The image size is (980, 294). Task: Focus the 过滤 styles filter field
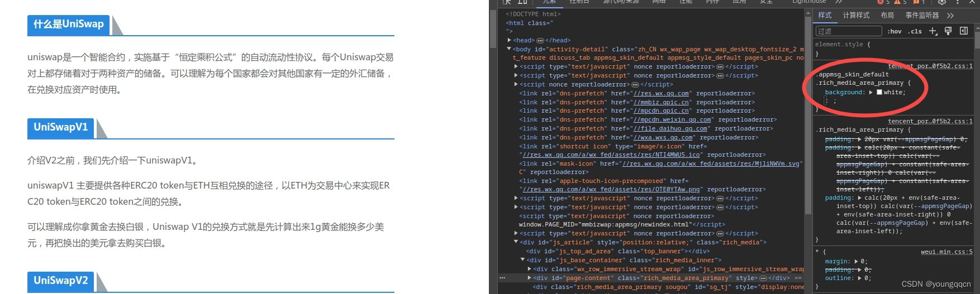point(848,31)
